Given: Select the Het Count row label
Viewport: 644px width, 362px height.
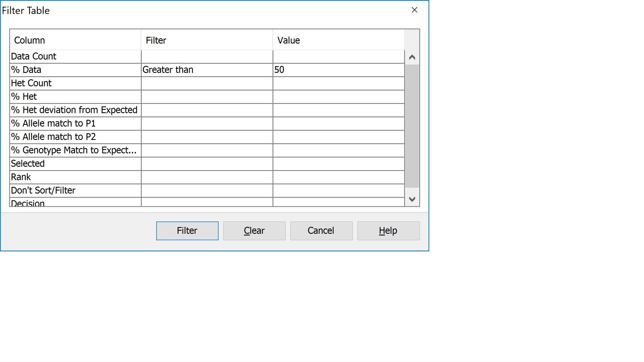Looking at the screenshot, I should 75,83.
